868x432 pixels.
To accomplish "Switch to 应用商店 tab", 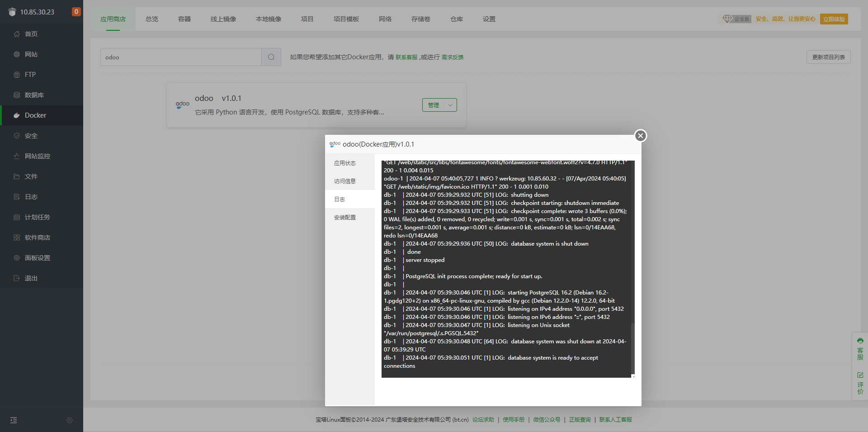I will click(x=113, y=19).
